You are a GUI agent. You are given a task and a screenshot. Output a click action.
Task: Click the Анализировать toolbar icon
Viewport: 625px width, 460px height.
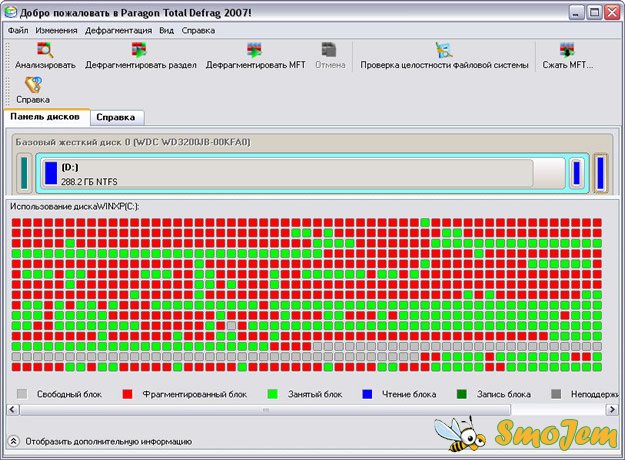[x=45, y=50]
